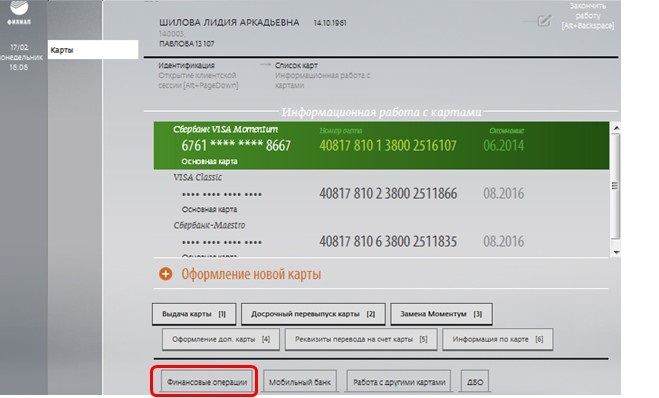Click the time 16:06 in sidebar

point(19,67)
